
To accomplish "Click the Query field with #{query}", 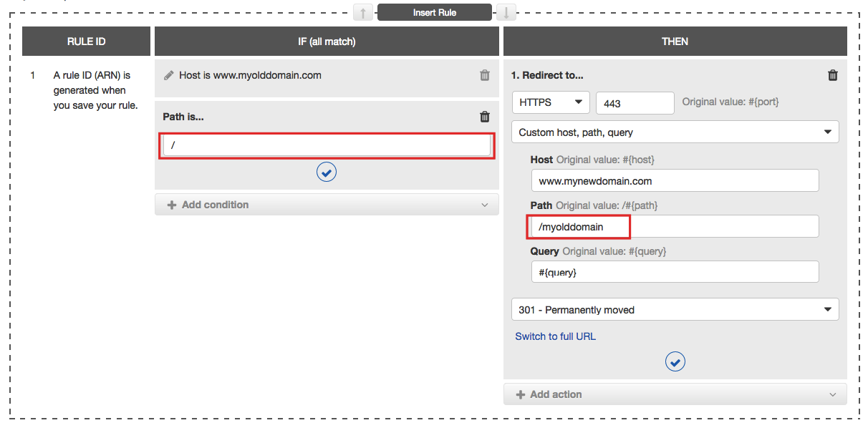I will [x=675, y=272].
